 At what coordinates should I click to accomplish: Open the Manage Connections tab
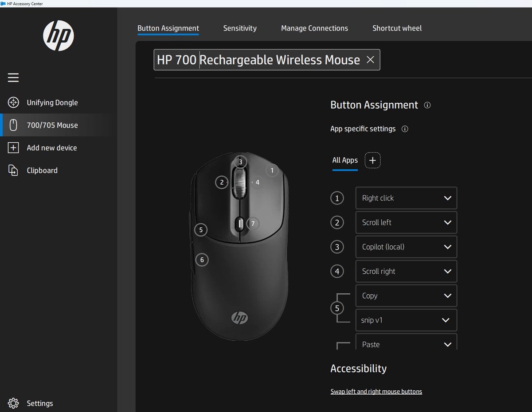tap(314, 28)
